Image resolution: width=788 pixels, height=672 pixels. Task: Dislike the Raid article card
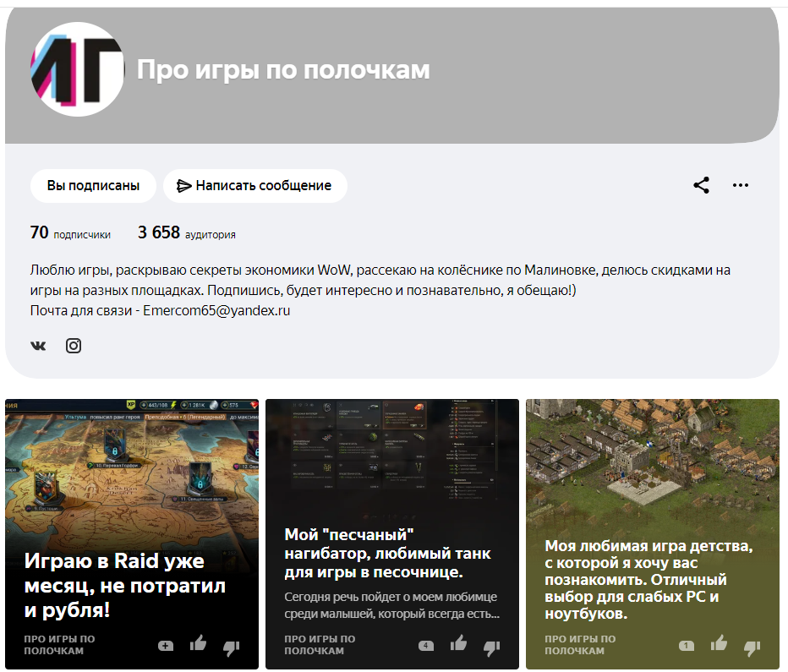pos(231,647)
